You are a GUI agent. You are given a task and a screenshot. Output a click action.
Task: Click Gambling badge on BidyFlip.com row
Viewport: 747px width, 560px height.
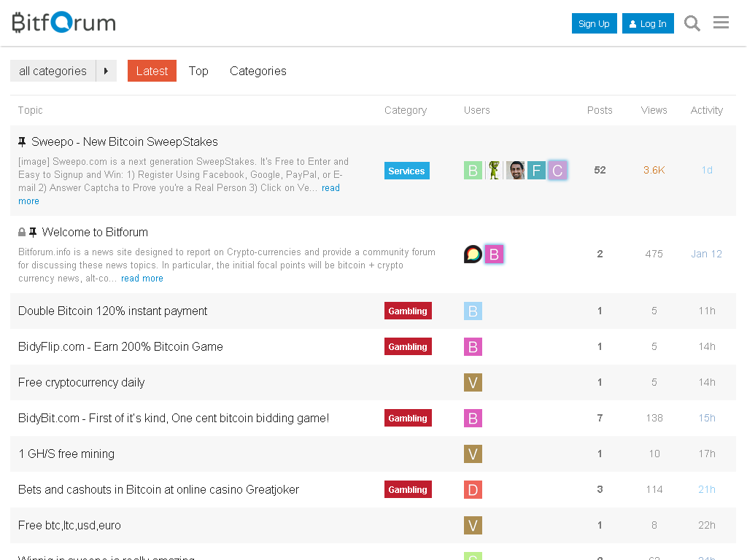pos(408,346)
